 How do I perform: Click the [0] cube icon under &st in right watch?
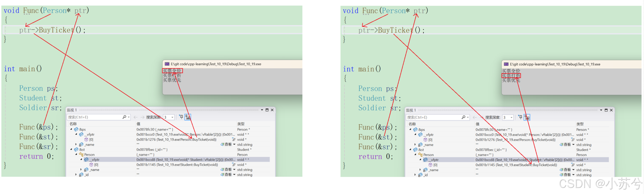pos(430,165)
